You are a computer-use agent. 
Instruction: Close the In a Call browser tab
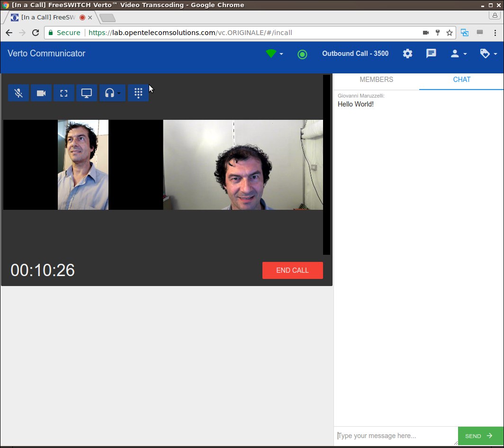(90, 18)
